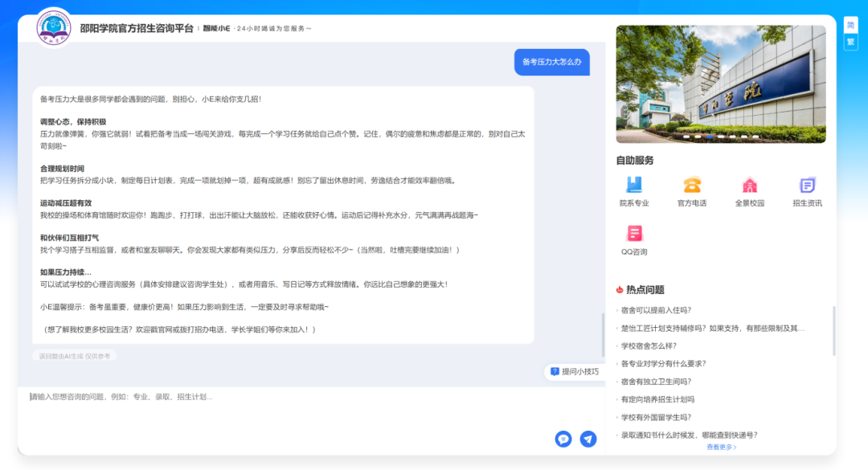The image size is (868, 470).
Task: Click the paper plane send icon
Action: [588, 439]
